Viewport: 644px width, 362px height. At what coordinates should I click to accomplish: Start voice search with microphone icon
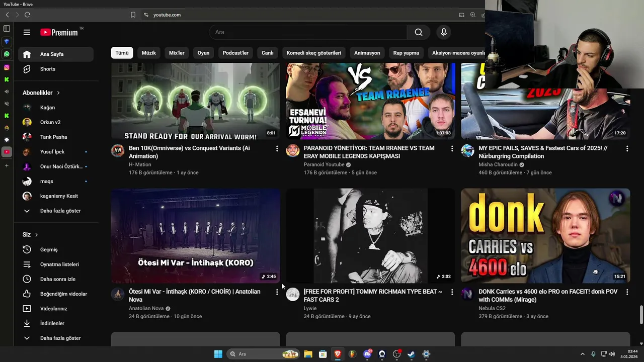[443, 32]
